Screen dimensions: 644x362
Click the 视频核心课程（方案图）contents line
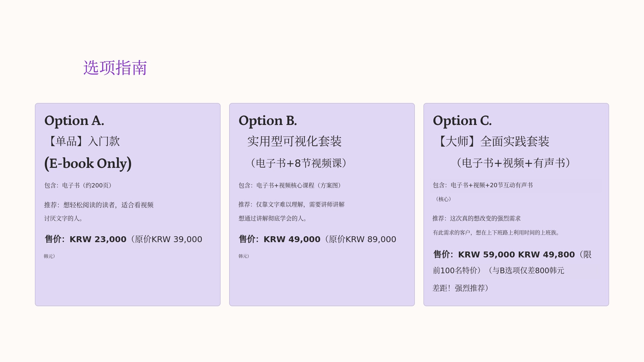(x=290, y=185)
